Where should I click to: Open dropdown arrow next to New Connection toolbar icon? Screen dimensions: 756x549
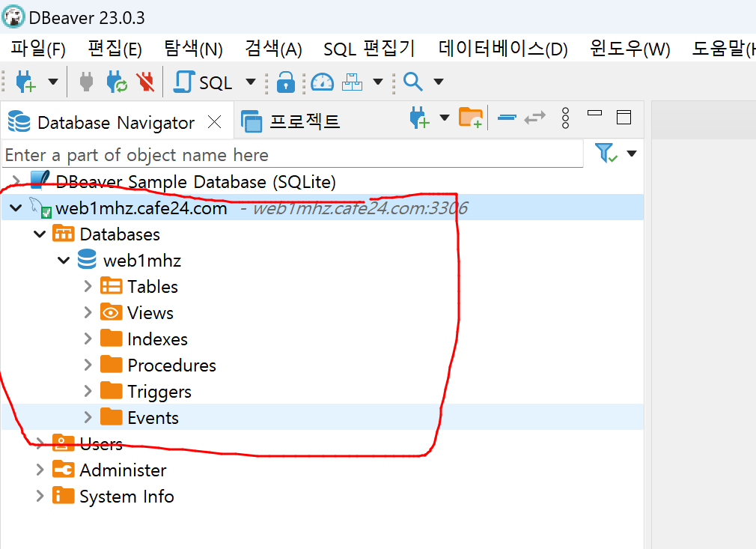pos(53,82)
